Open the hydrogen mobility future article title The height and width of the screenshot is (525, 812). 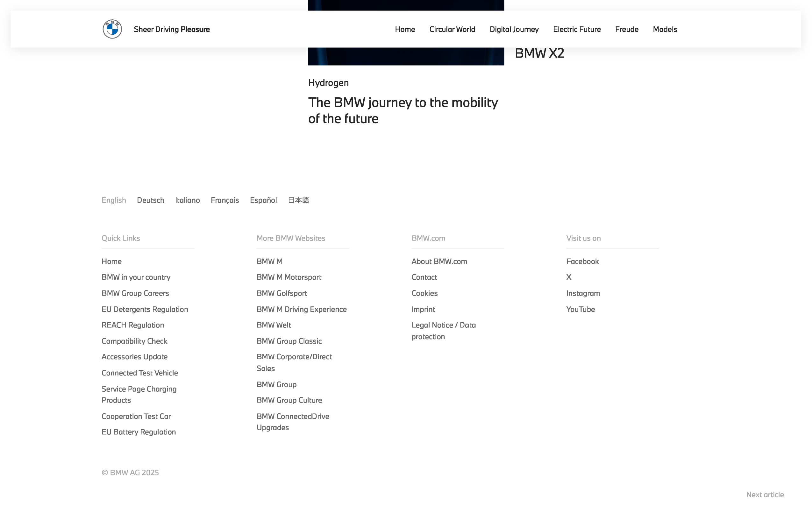click(403, 110)
